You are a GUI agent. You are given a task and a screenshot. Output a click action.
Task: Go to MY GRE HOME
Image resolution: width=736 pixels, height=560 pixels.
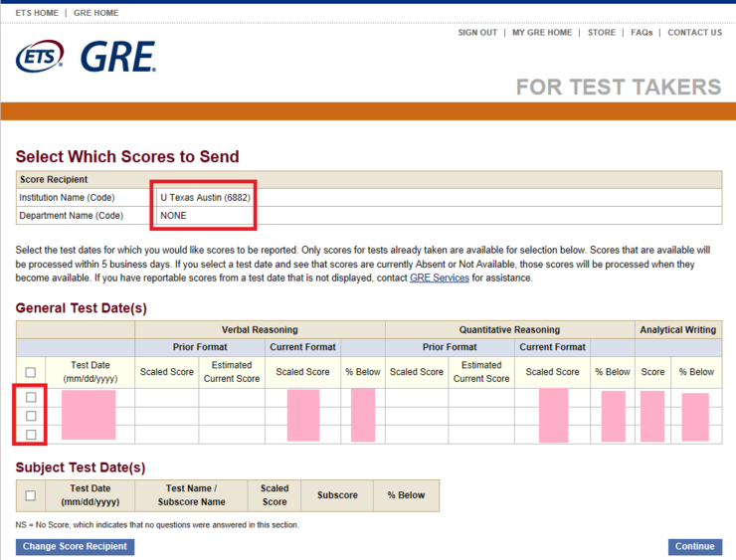[x=542, y=33]
